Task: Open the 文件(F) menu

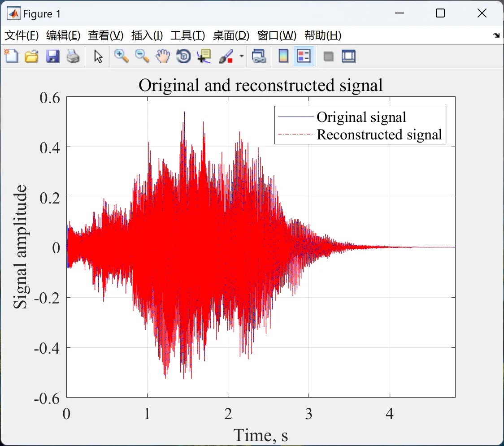Action: pyautogui.click(x=22, y=35)
